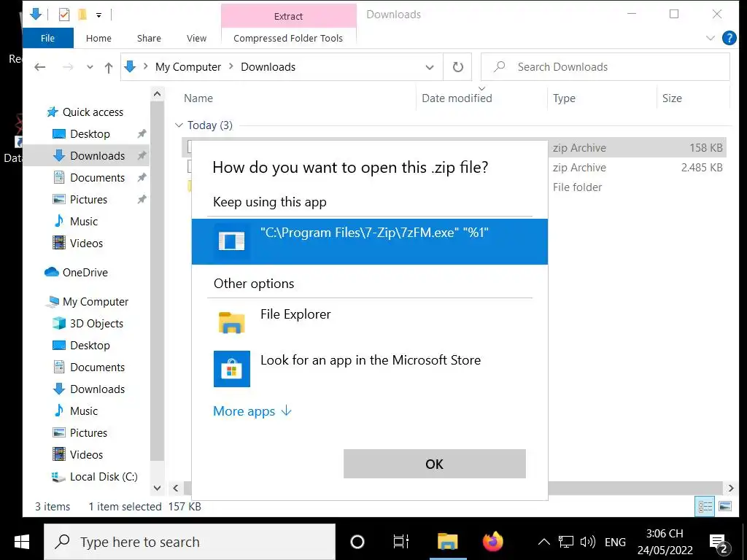747x560 pixels.
Task: Open Videos under Quick access
Action: pyautogui.click(x=86, y=244)
